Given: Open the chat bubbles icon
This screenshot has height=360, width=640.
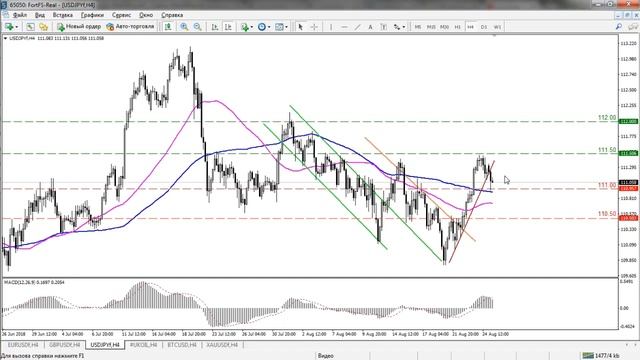Looking at the screenshot, I should [633, 27].
